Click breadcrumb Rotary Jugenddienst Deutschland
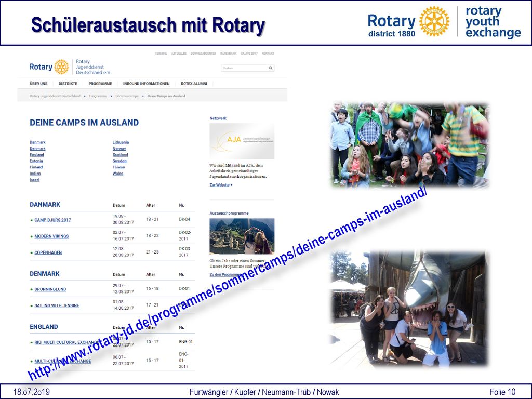 point(55,96)
